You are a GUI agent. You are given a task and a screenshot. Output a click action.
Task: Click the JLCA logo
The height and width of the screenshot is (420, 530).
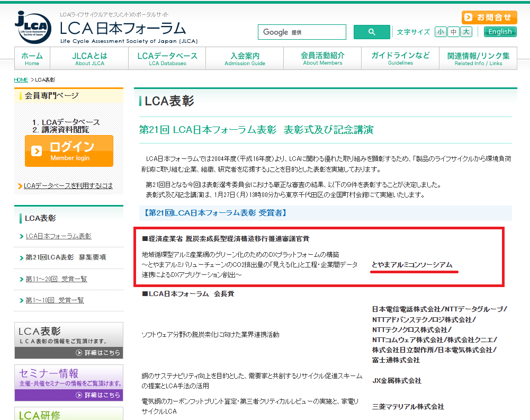33,28
